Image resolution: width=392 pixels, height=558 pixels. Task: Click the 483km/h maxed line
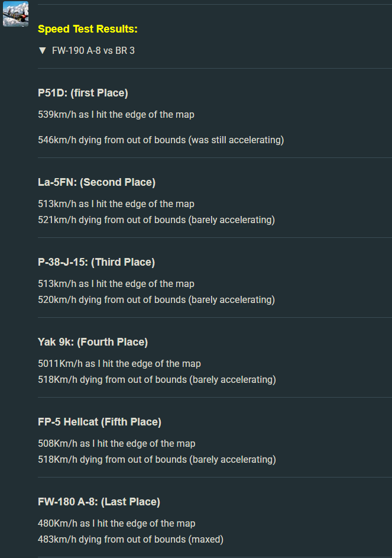(x=131, y=540)
